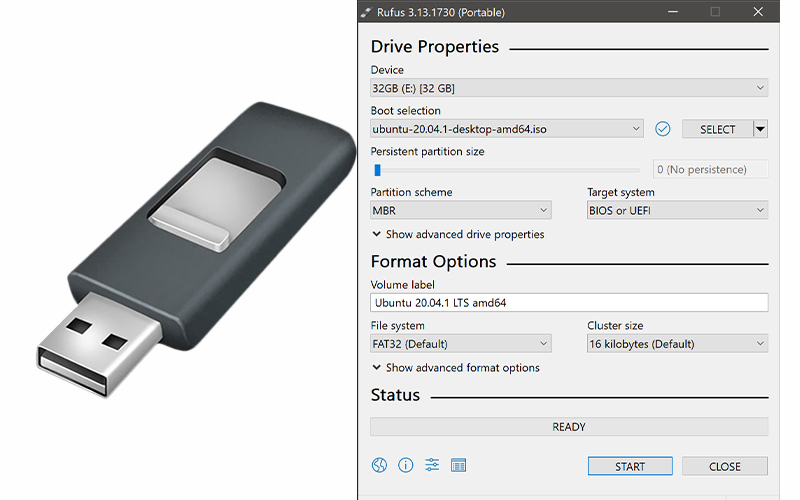Click the READY status progress bar
The image size is (800, 500).
[x=569, y=427]
